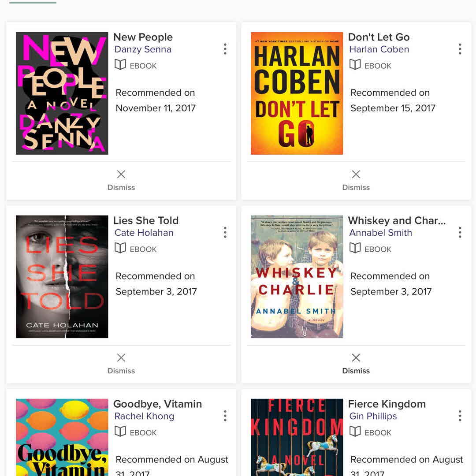Image resolution: width=476 pixels, height=476 pixels.
Task: Select the Lies She Told cover image
Action: (x=62, y=276)
